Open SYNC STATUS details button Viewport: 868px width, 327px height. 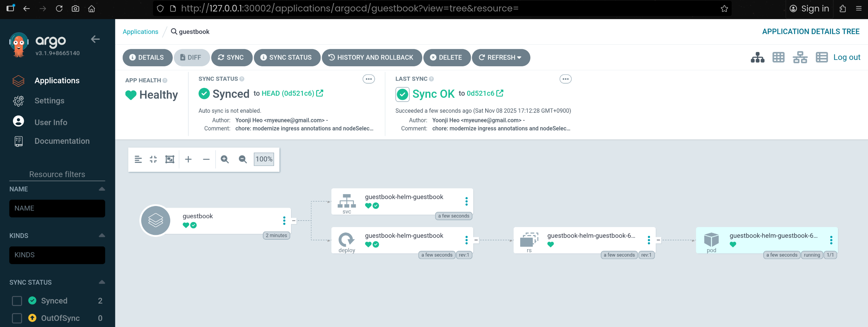tap(287, 57)
